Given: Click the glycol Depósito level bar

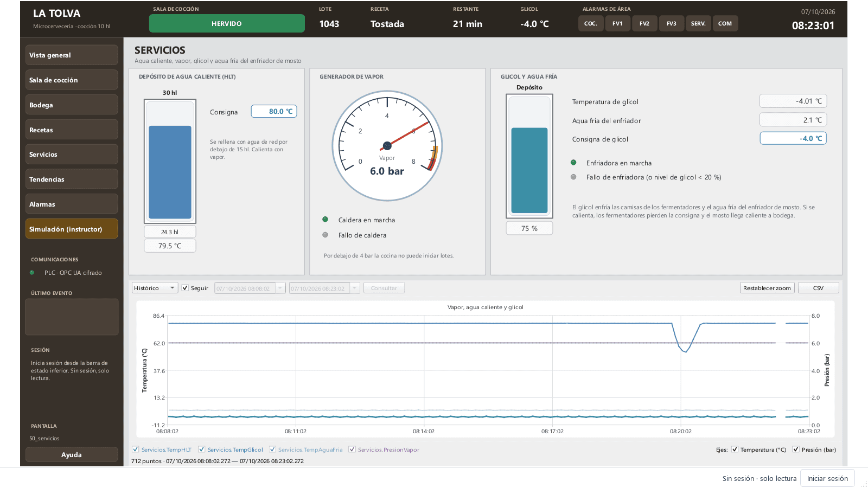Looking at the screenshot, I should pos(529,156).
